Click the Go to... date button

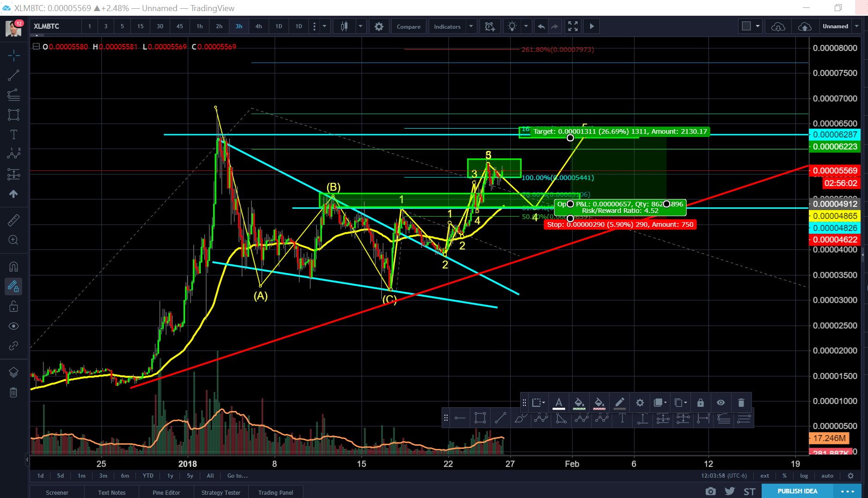(x=237, y=475)
